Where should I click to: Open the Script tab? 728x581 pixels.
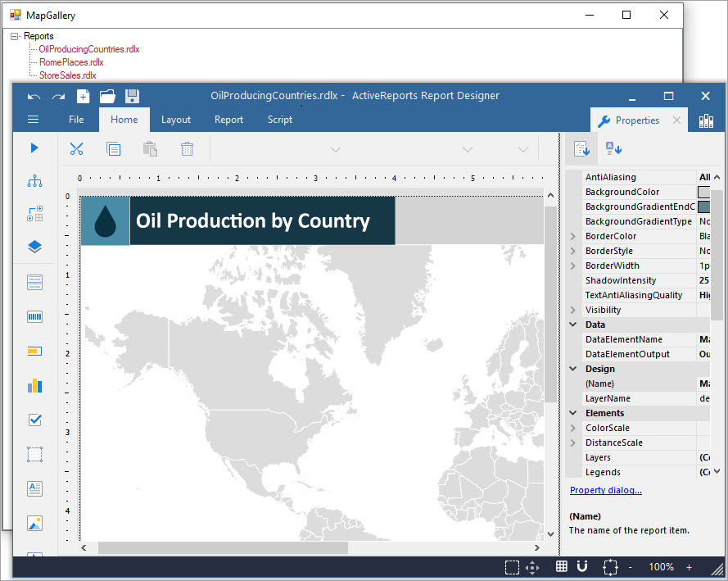click(x=280, y=120)
